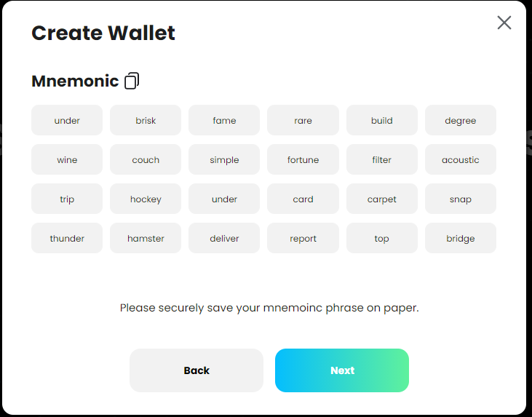Click the Next button
Image resolution: width=532 pixels, height=417 pixels.
click(x=341, y=370)
